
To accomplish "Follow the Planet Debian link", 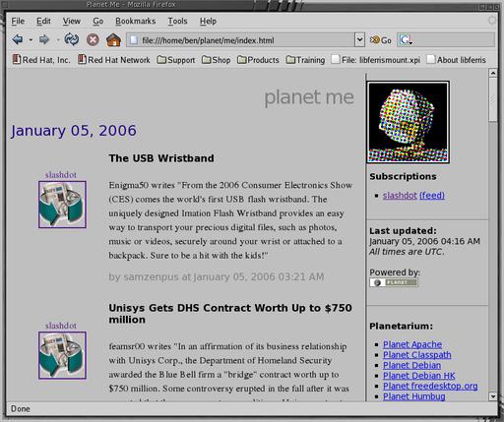I will pyautogui.click(x=411, y=365).
